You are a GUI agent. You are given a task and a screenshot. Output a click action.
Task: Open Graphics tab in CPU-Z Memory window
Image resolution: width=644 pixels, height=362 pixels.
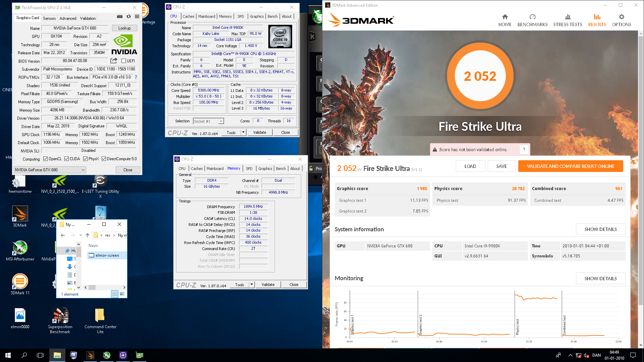click(265, 168)
